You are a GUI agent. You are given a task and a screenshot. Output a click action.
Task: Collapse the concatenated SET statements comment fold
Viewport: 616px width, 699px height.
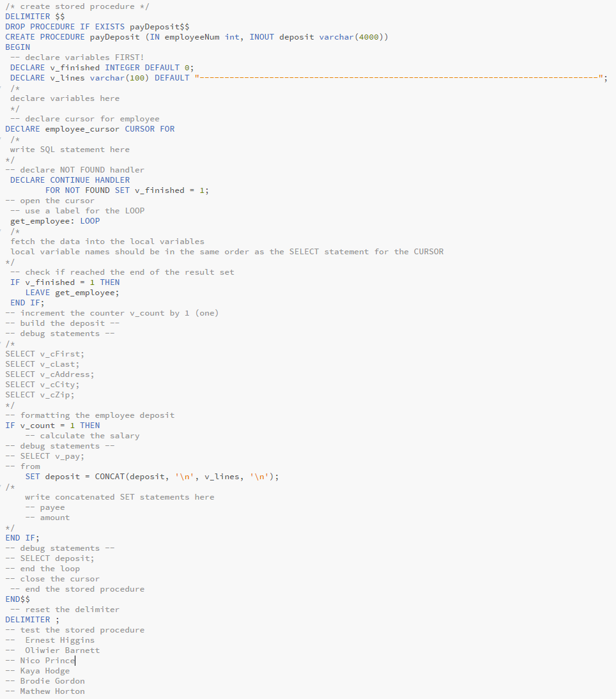click(3, 486)
